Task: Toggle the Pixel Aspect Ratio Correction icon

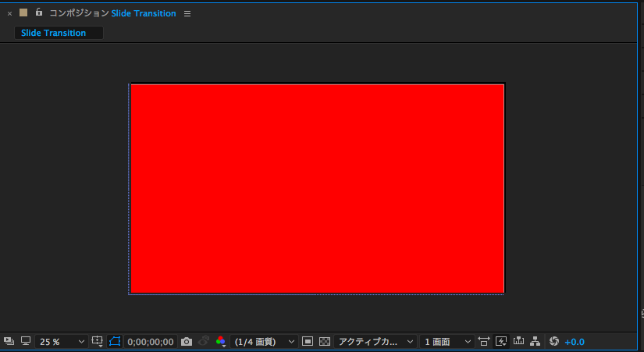Action: coord(484,341)
